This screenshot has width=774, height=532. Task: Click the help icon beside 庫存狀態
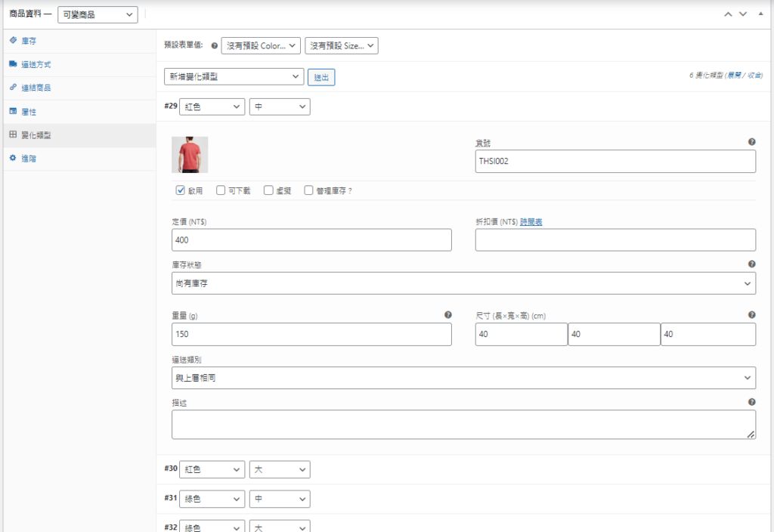coord(751,264)
